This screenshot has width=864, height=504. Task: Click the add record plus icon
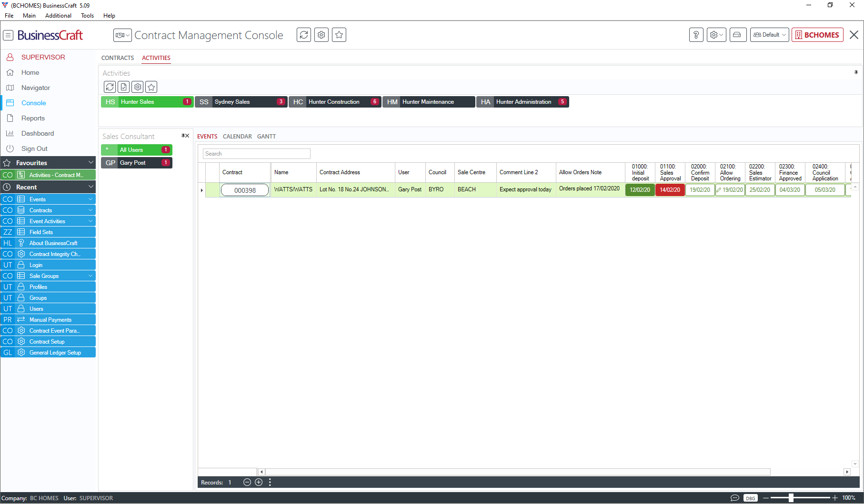point(259,482)
